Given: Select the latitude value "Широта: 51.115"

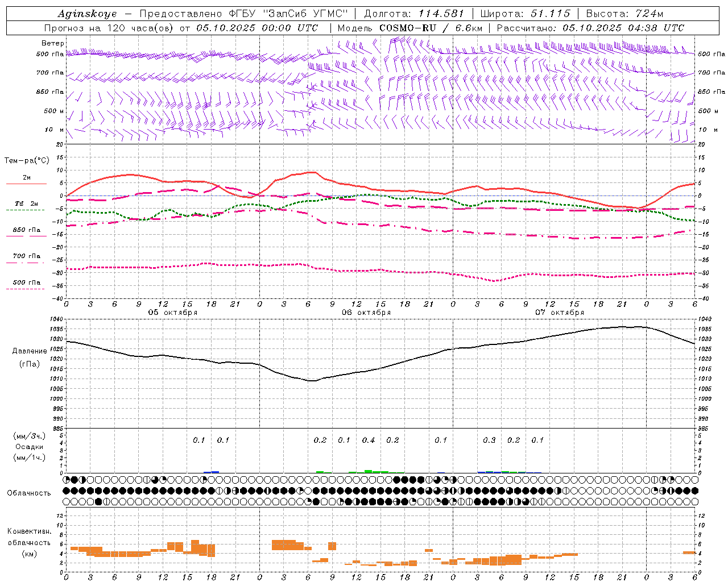Looking at the screenshot, I should point(525,14).
